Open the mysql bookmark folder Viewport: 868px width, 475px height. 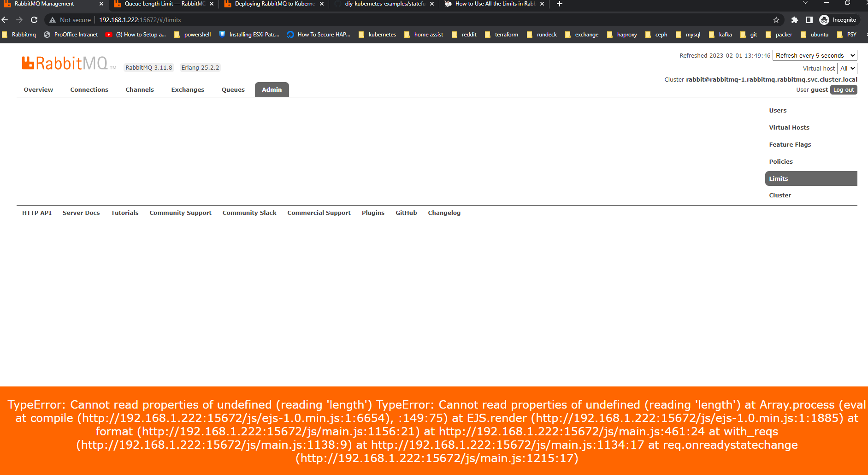coord(688,35)
